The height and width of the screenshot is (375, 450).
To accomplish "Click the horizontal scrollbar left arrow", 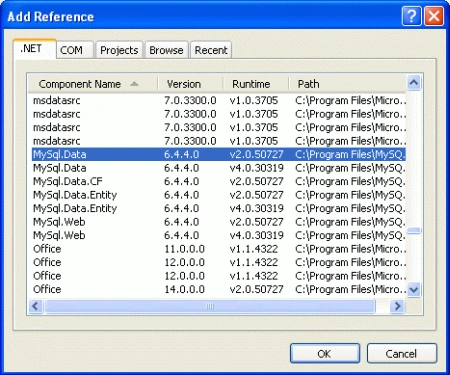I will [x=35, y=306].
